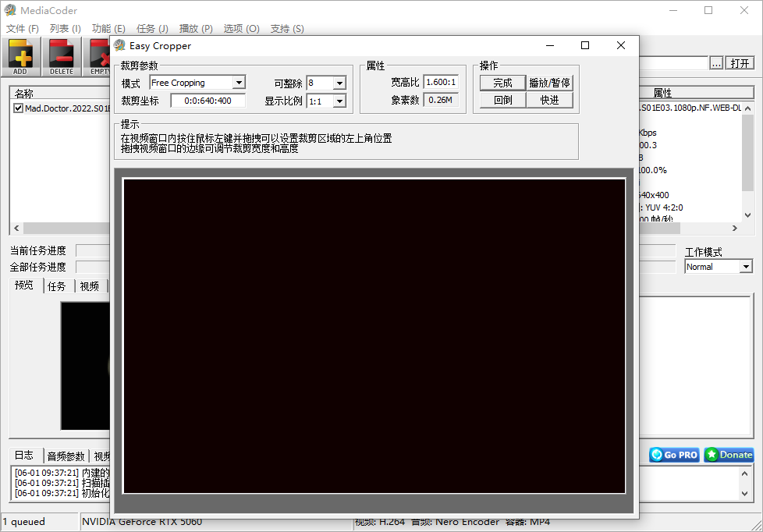The height and width of the screenshot is (532, 763).
Task: Click the Easy Cropper title bar icon
Action: (119, 46)
